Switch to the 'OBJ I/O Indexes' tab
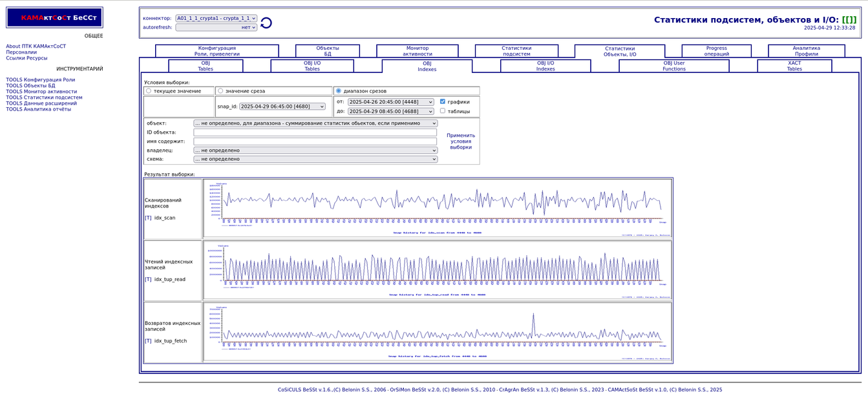 tap(545, 66)
